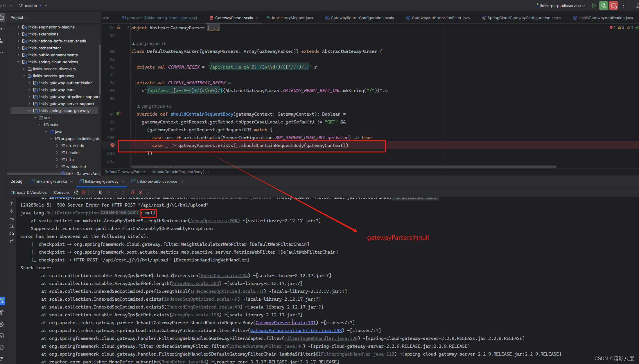Image resolution: width=639 pixels, height=364 pixels.
Task: Open the Project view dropdown
Action: [x=19, y=17]
